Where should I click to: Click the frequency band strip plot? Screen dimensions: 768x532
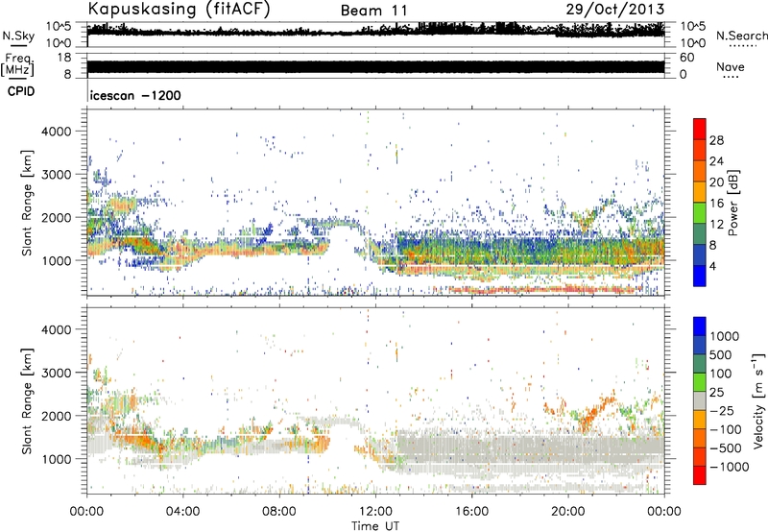375,66
